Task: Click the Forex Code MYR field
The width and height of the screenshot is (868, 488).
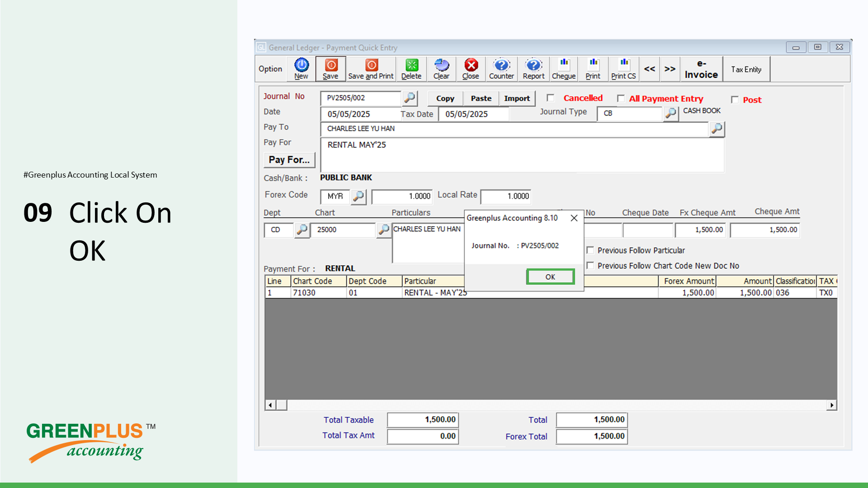Action: pos(335,197)
